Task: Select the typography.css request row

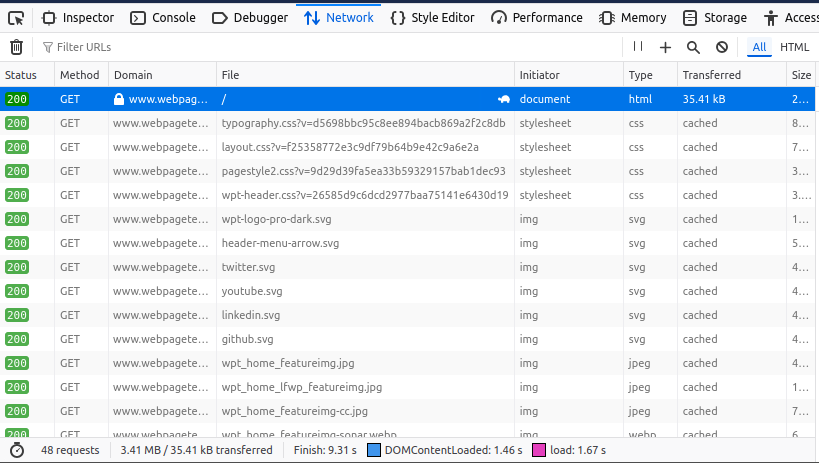Action: [x=407, y=123]
